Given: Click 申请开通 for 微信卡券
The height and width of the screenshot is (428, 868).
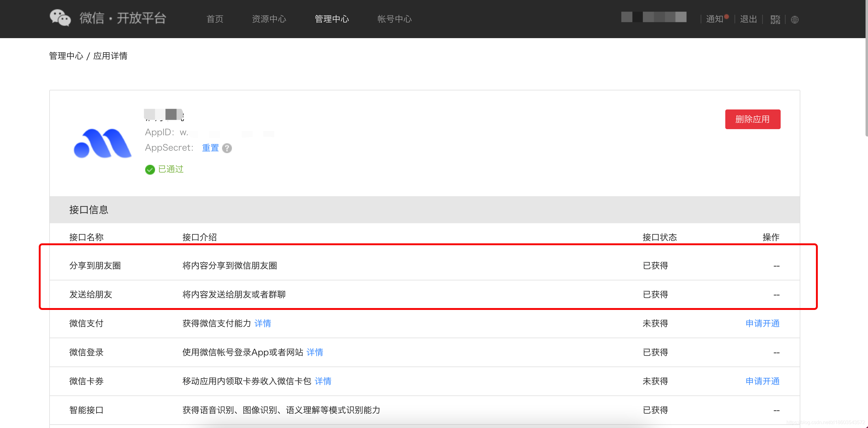Looking at the screenshot, I should [762, 381].
